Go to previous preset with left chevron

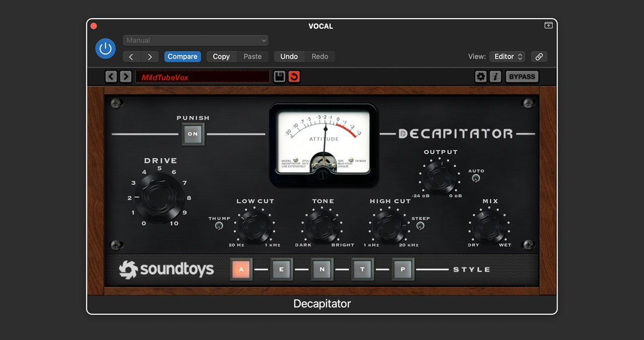click(x=131, y=57)
